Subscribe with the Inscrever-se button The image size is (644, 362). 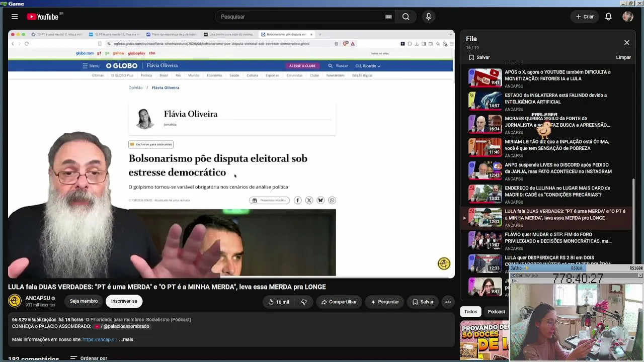(124, 301)
